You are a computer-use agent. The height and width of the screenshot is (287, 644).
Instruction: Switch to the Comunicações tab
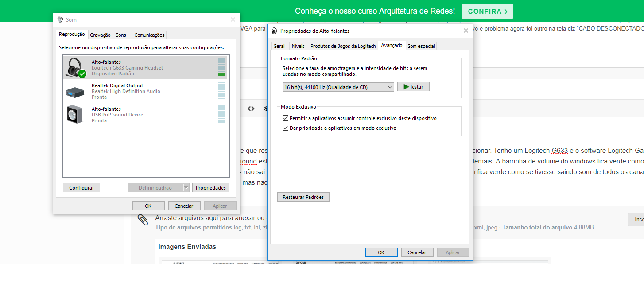tap(149, 35)
